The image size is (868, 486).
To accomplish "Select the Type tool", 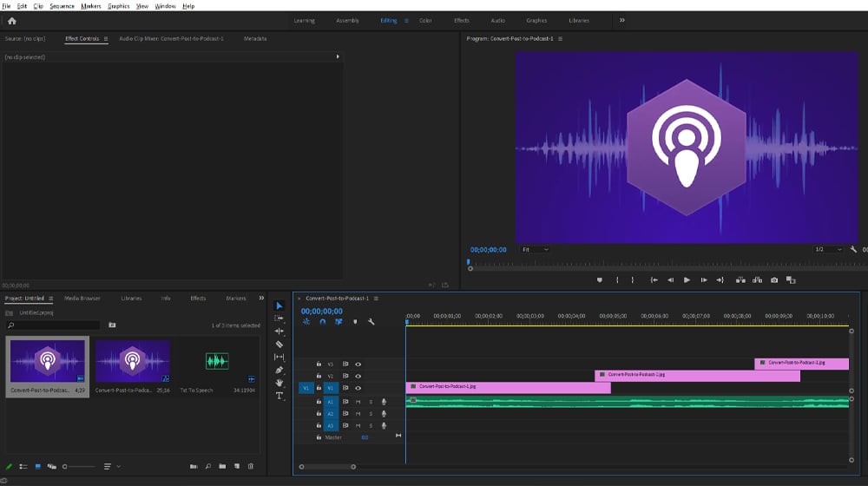I will click(279, 396).
